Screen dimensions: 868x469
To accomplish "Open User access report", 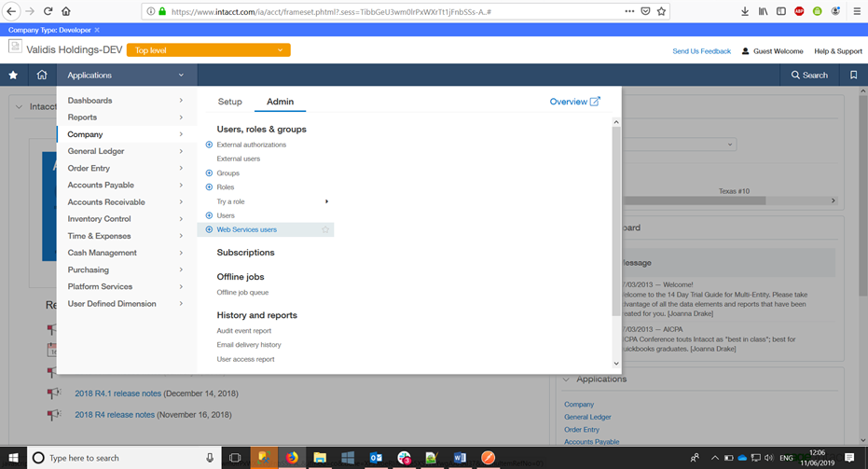I will click(x=245, y=359).
